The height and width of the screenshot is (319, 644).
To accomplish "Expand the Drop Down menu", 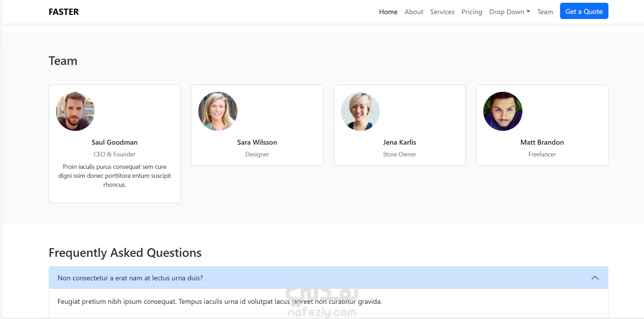I will pos(510,12).
